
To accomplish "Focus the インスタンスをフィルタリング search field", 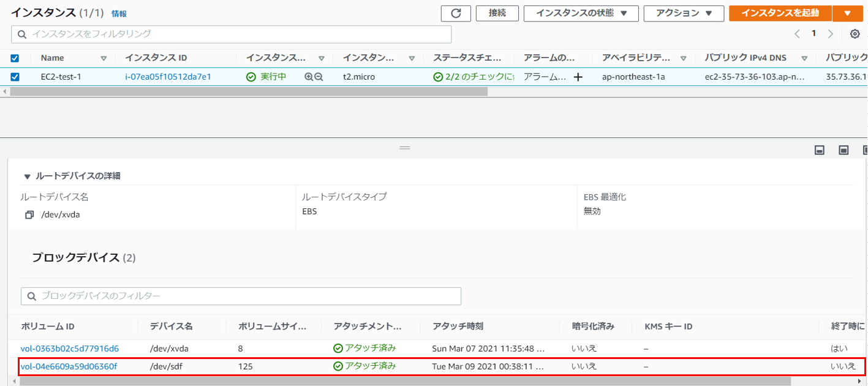I will (x=232, y=34).
